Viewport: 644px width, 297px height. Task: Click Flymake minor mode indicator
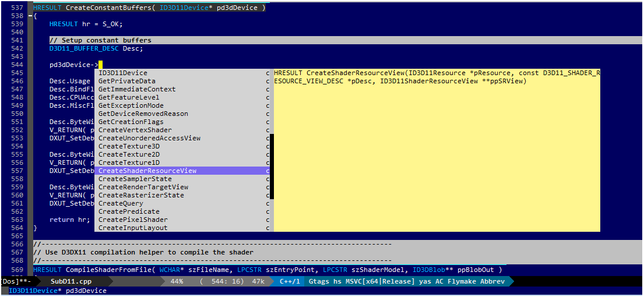tap(463, 281)
